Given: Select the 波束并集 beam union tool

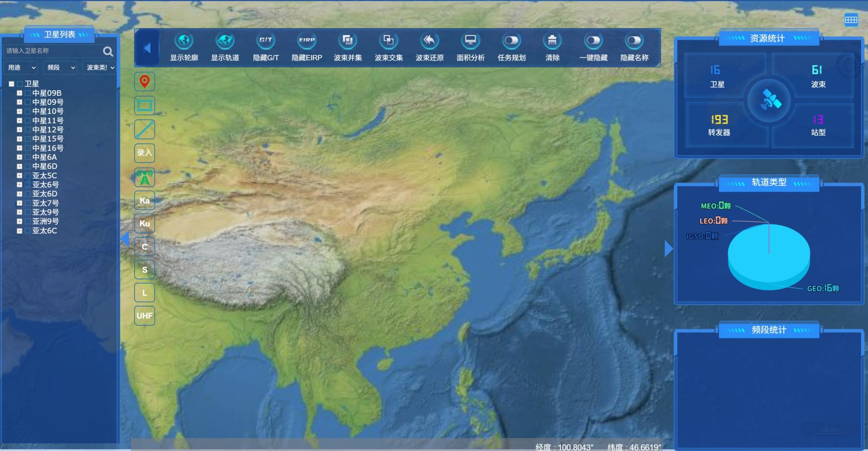Looking at the screenshot, I should [x=347, y=41].
